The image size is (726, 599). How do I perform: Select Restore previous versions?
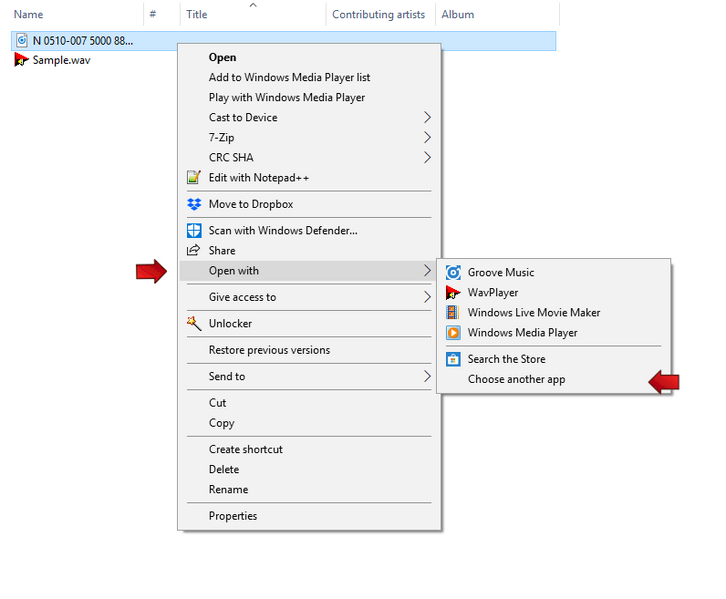point(309,350)
